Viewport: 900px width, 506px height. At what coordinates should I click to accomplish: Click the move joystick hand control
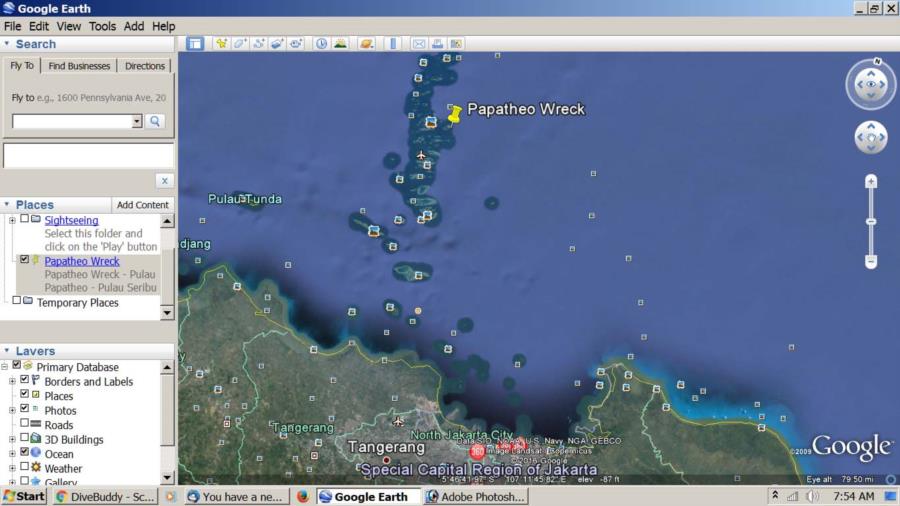point(871,137)
